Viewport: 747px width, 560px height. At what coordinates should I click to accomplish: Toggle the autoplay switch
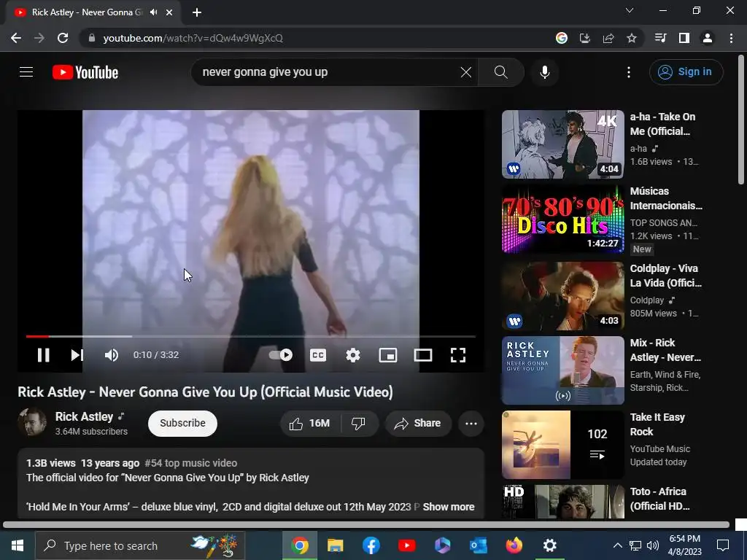tap(281, 355)
